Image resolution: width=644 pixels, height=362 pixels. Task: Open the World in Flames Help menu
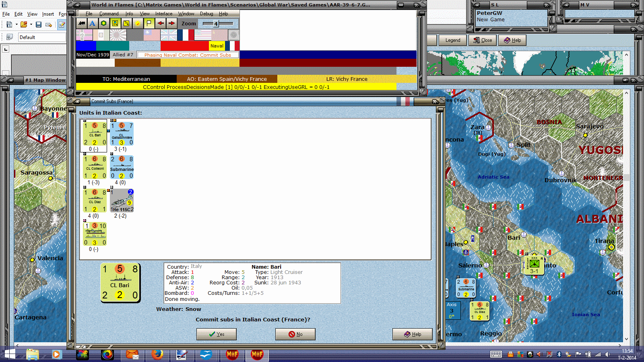(223, 14)
